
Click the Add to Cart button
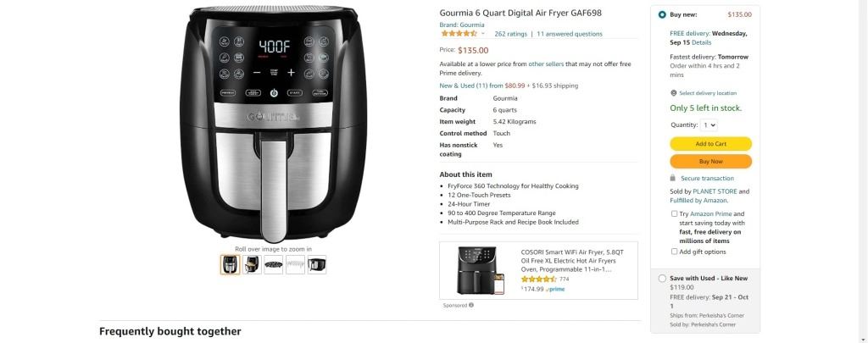click(x=711, y=144)
